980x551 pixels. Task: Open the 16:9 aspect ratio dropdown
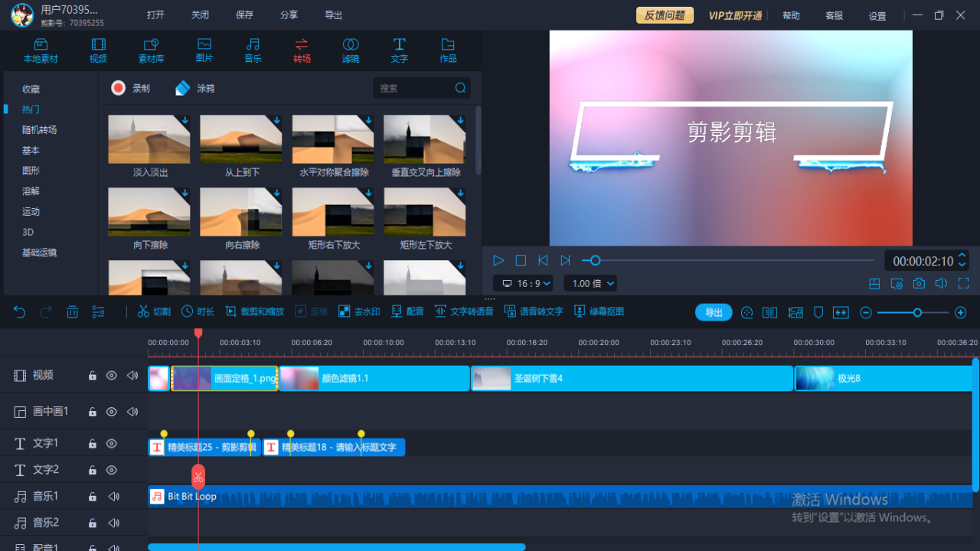tap(522, 283)
